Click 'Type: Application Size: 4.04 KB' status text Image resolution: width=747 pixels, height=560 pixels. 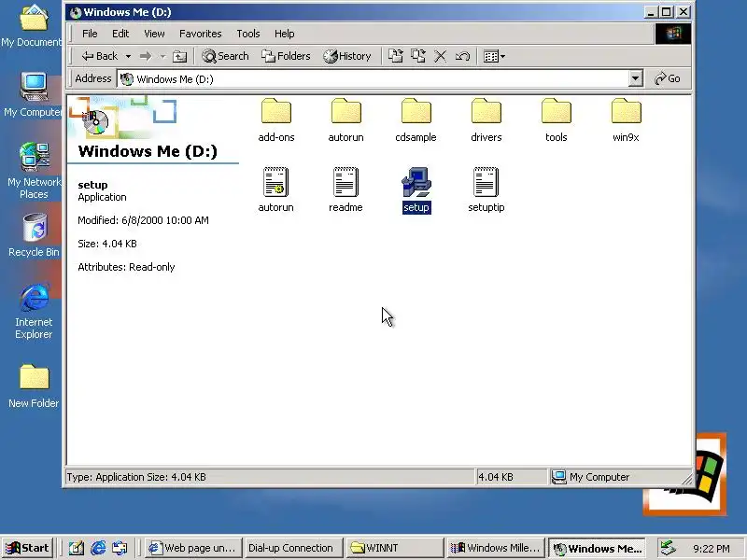[x=136, y=477]
